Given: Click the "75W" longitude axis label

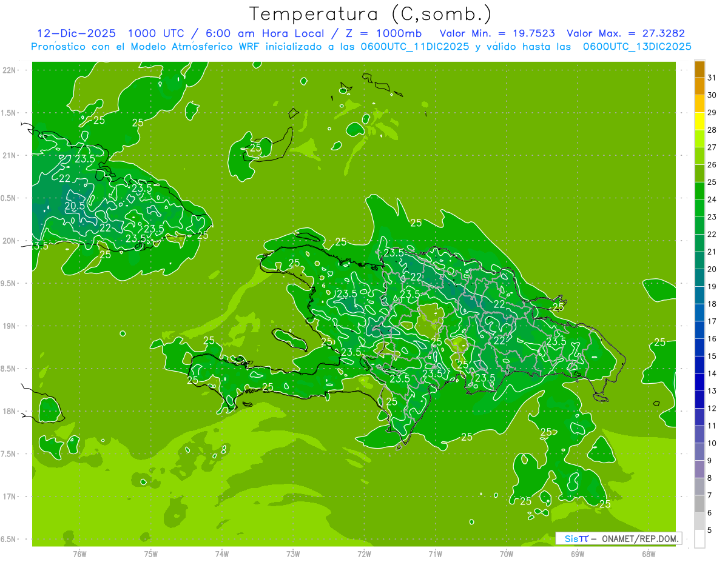Looking at the screenshot, I should 151,554.
